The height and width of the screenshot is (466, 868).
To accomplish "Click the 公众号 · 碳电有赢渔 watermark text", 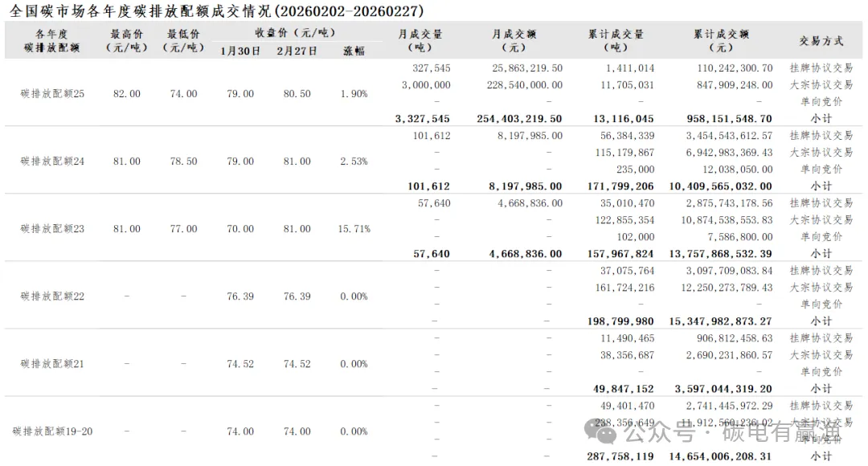I will click(x=731, y=435).
